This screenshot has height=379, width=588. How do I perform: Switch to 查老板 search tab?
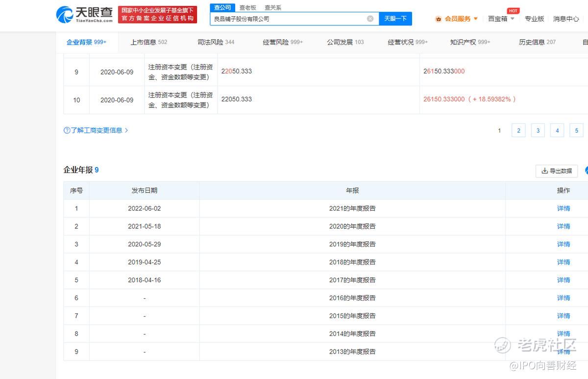click(247, 8)
